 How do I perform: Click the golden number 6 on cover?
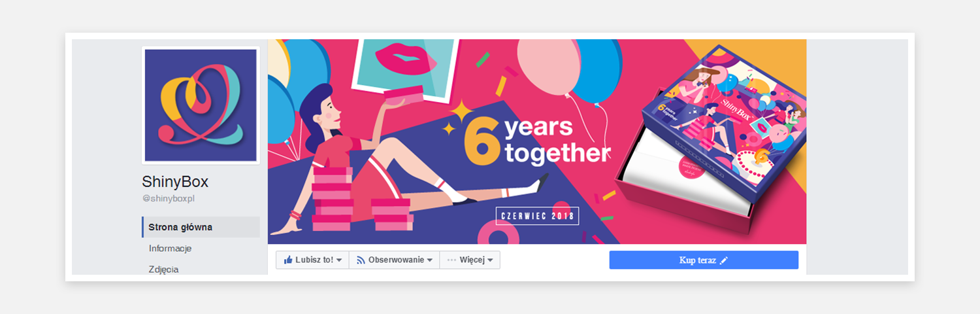(x=482, y=140)
